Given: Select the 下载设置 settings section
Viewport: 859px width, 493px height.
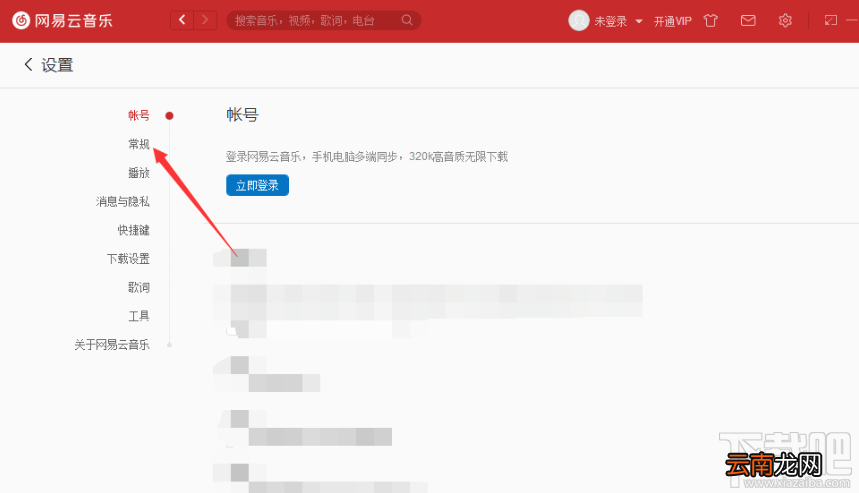Looking at the screenshot, I should pos(128,259).
